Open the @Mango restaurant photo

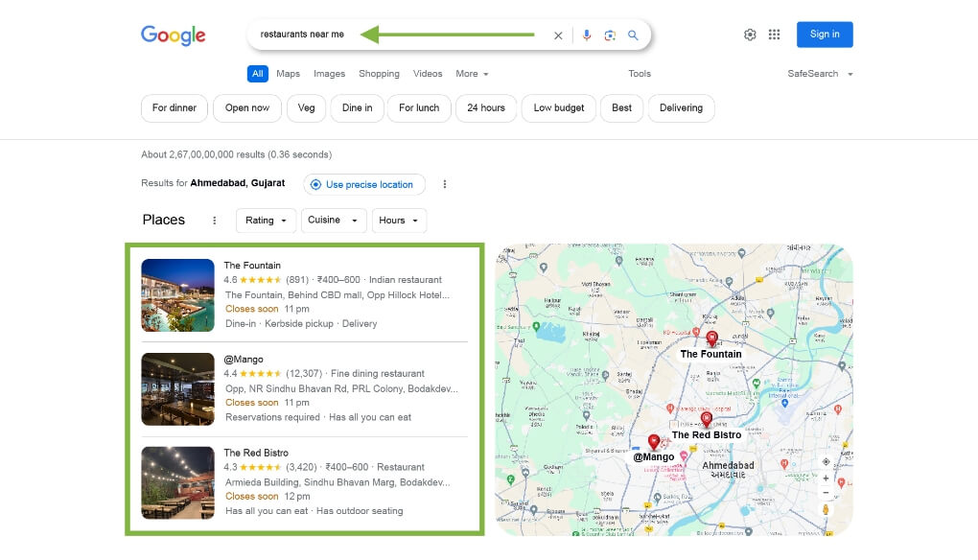click(177, 389)
